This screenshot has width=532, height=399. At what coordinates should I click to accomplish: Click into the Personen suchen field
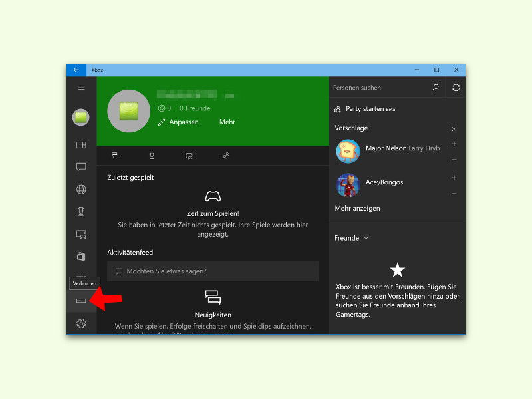coord(378,88)
